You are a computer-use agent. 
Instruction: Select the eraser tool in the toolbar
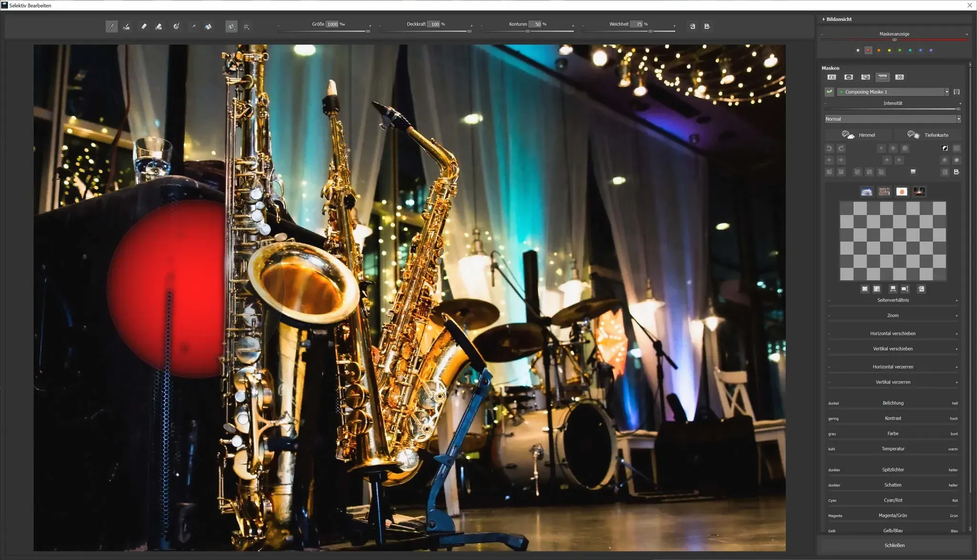coord(144,27)
